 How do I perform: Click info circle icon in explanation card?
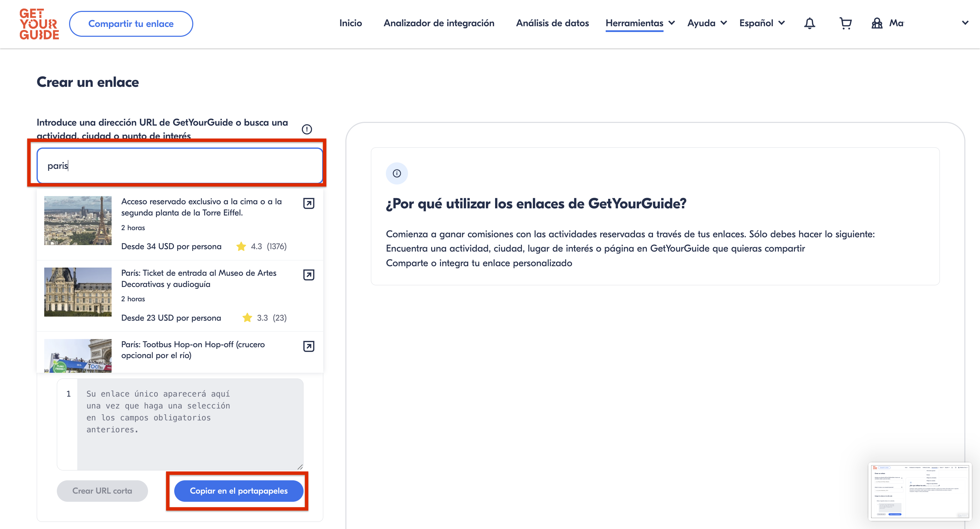(397, 174)
